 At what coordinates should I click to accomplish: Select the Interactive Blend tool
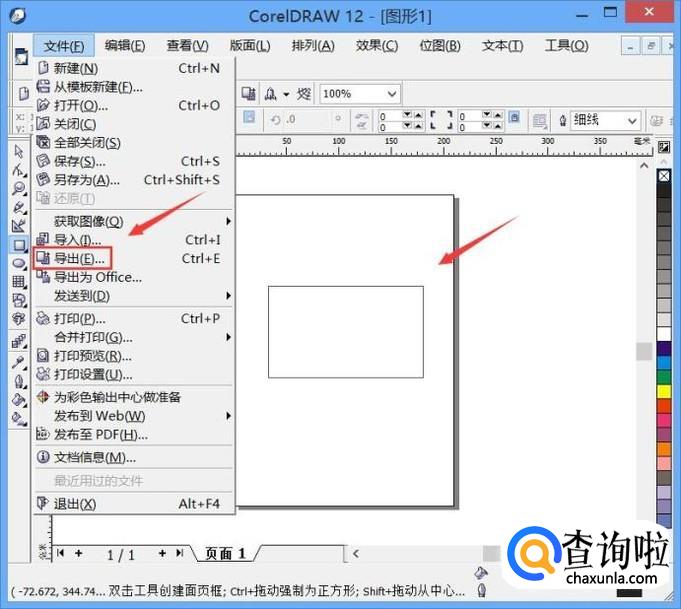pyautogui.click(x=19, y=341)
